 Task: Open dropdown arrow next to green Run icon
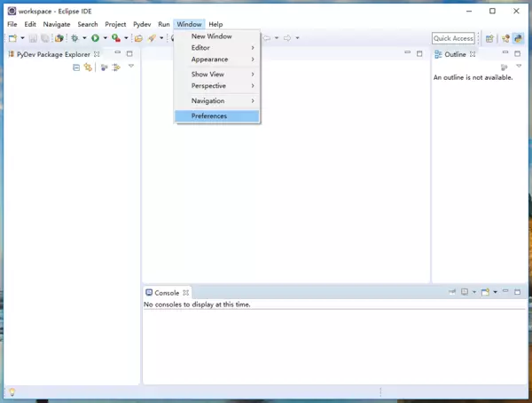click(106, 38)
